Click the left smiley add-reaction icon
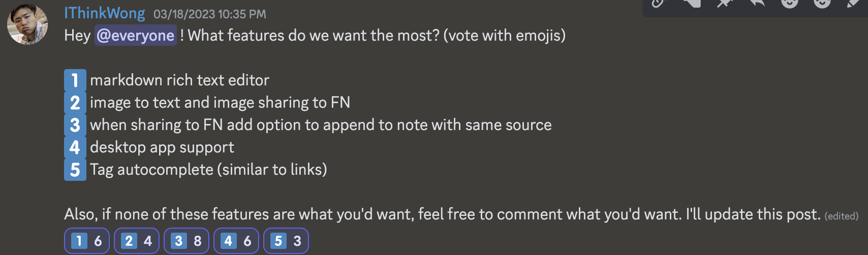The width and height of the screenshot is (868, 255). (x=789, y=3)
